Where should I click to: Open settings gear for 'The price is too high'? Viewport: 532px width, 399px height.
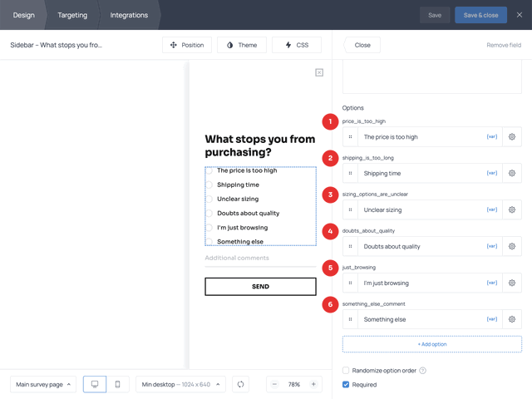(x=512, y=137)
